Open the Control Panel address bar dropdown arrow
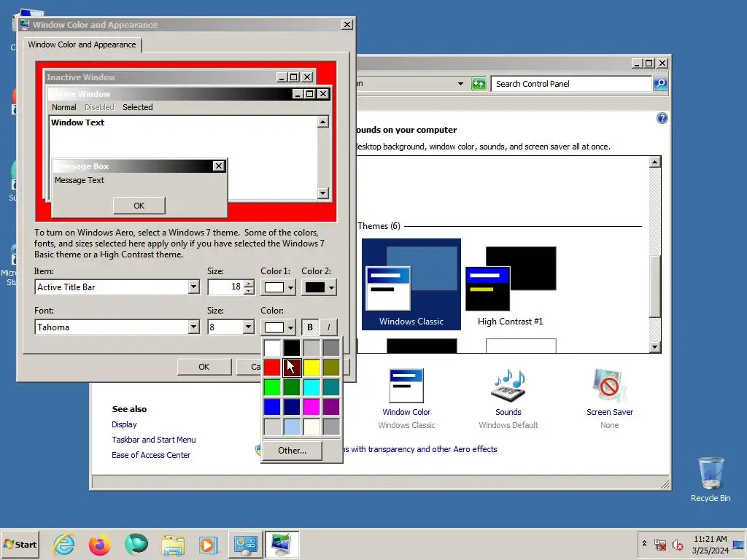 [460, 84]
